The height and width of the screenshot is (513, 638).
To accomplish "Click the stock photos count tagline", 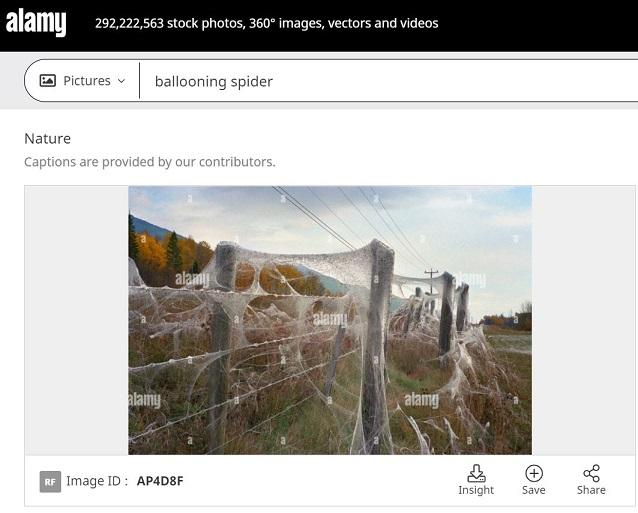I will point(267,23).
